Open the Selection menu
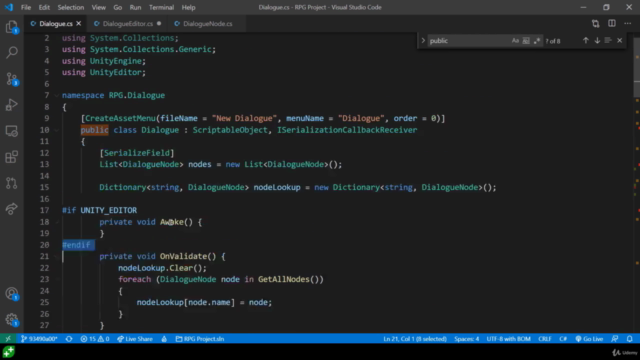Image resolution: width=640 pixels, height=360 pixels. [71, 7]
